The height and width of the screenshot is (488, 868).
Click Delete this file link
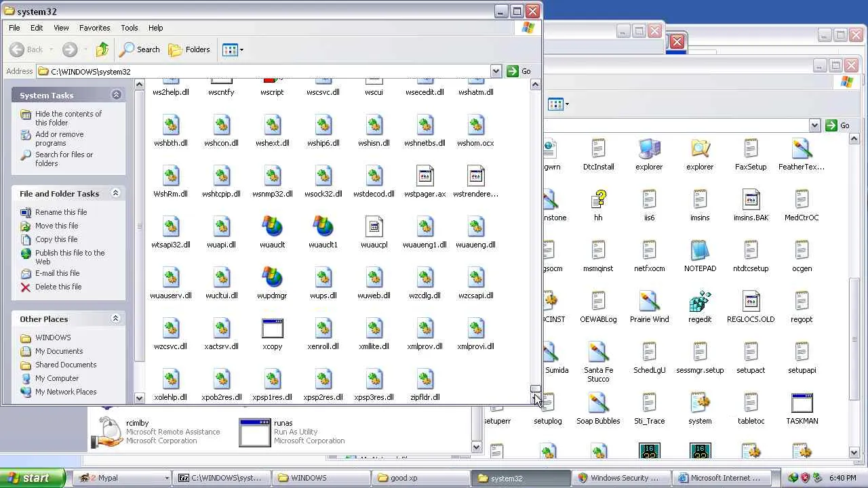[58, 287]
